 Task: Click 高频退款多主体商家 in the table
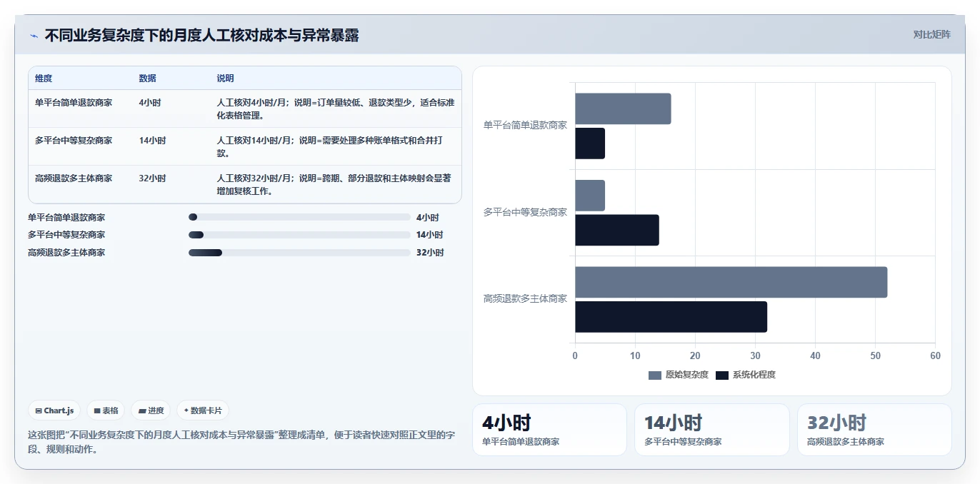click(74, 178)
